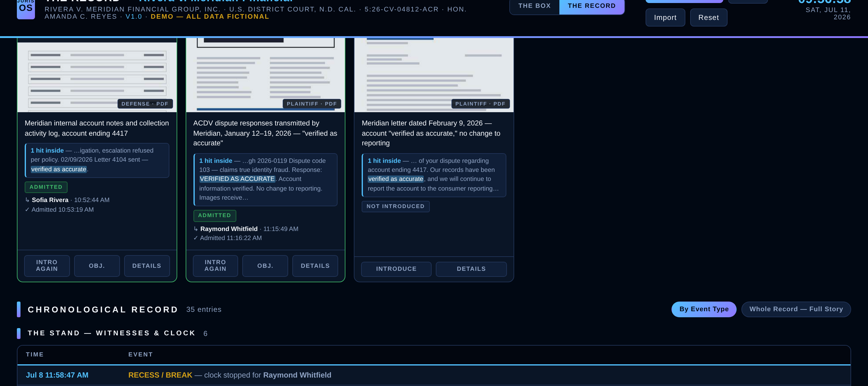Click the TIME column header
The image size is (868, 386).
(x=35, y=355)
